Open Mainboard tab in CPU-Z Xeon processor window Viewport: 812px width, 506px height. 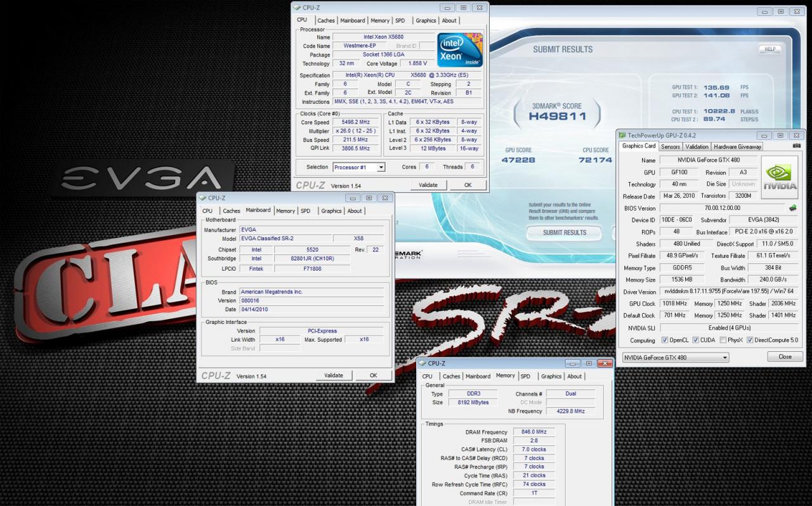point(353,20)
